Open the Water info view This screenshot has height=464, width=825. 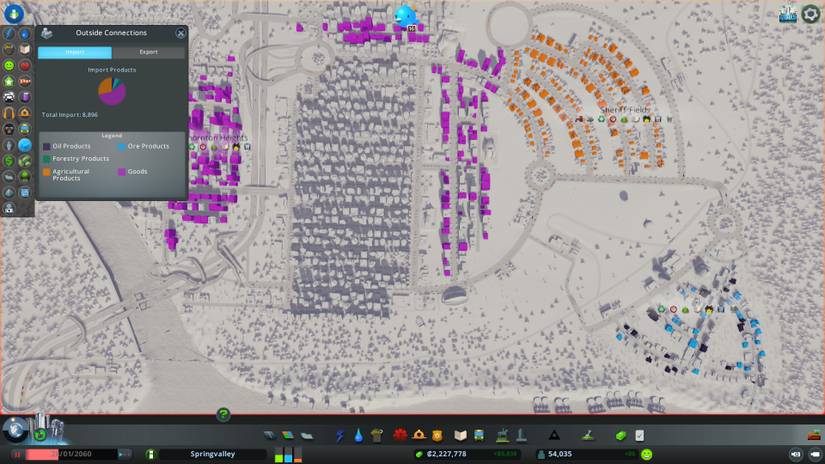pos(25,34)
